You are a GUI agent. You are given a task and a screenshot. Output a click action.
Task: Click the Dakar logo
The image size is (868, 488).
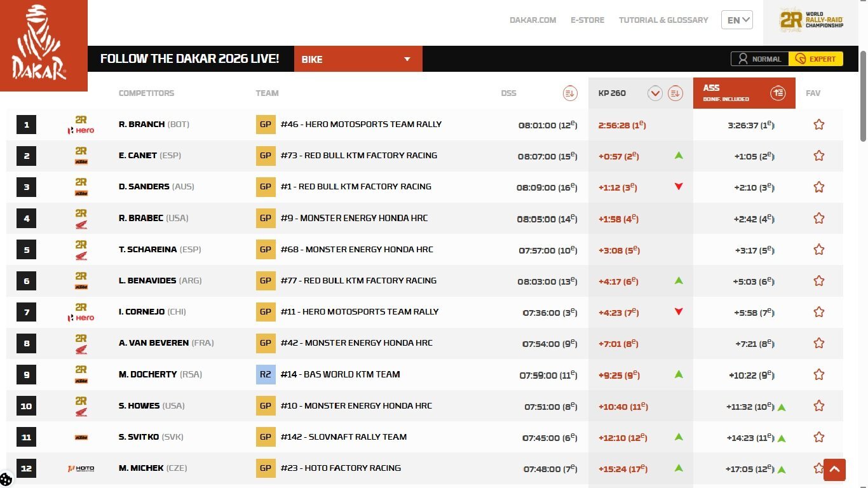coord(44,46)
